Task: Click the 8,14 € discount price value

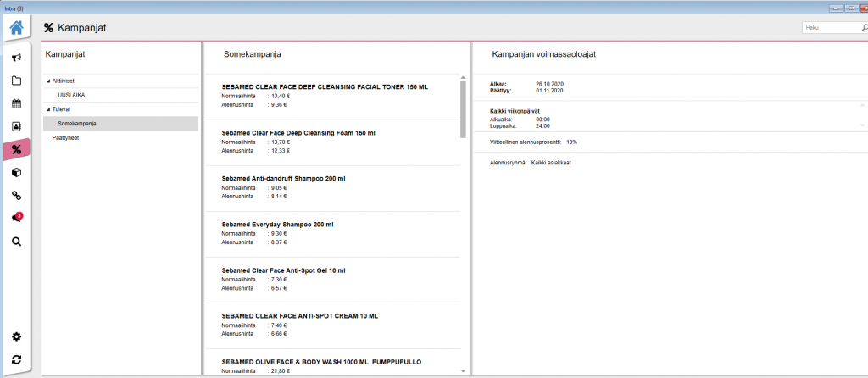Action: [279, 196]
